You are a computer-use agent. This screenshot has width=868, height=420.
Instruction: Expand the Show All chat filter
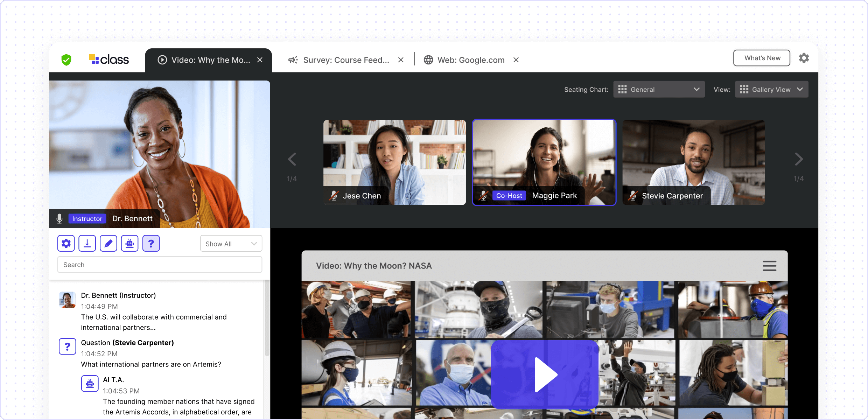coord(231,244)
